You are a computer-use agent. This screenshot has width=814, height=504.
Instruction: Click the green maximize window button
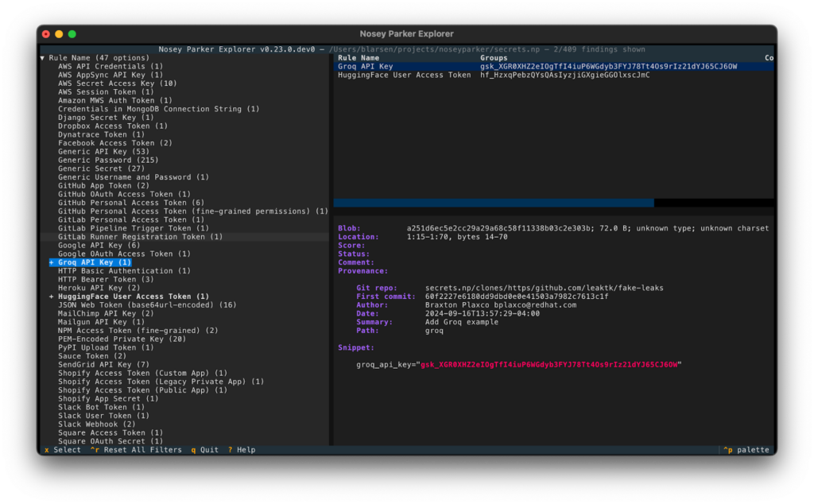coord(72,34)
